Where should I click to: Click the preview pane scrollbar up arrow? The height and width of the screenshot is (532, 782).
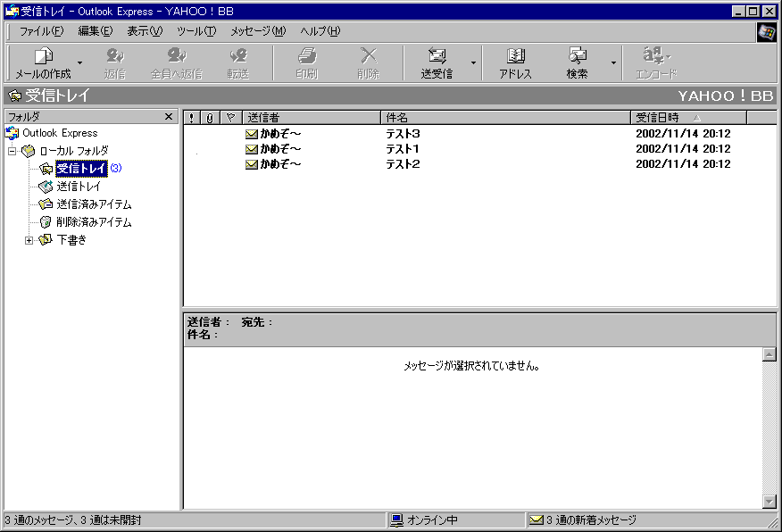[x=769, y=354]
